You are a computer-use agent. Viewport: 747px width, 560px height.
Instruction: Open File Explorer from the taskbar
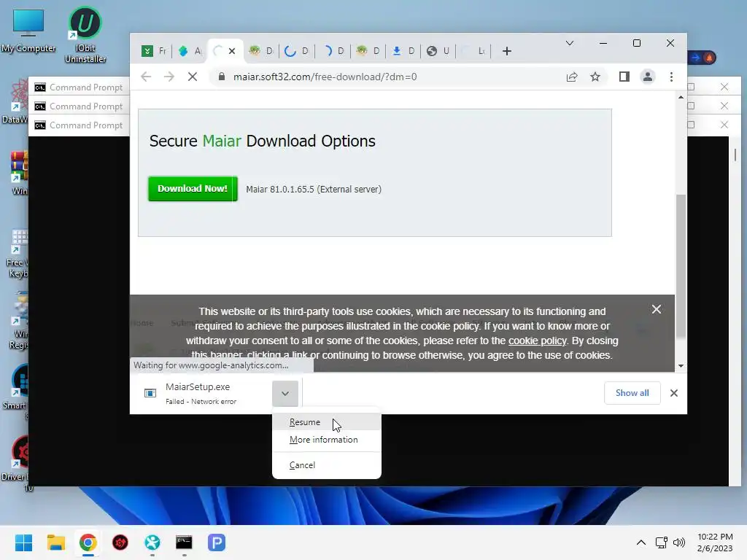55,542
